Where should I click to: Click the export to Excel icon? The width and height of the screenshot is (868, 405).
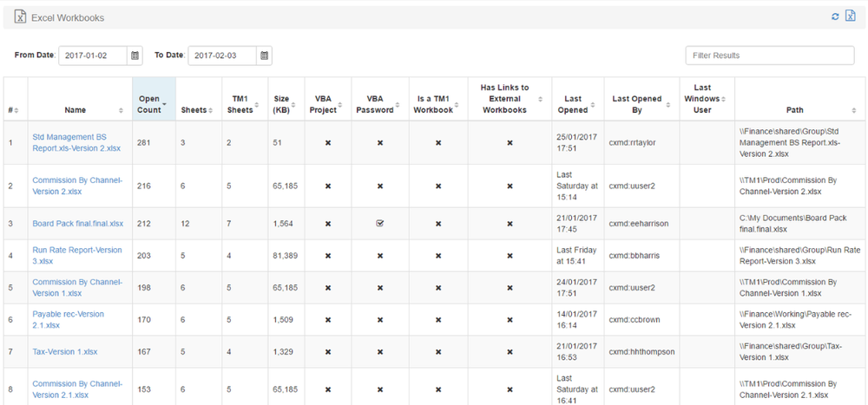850,16
